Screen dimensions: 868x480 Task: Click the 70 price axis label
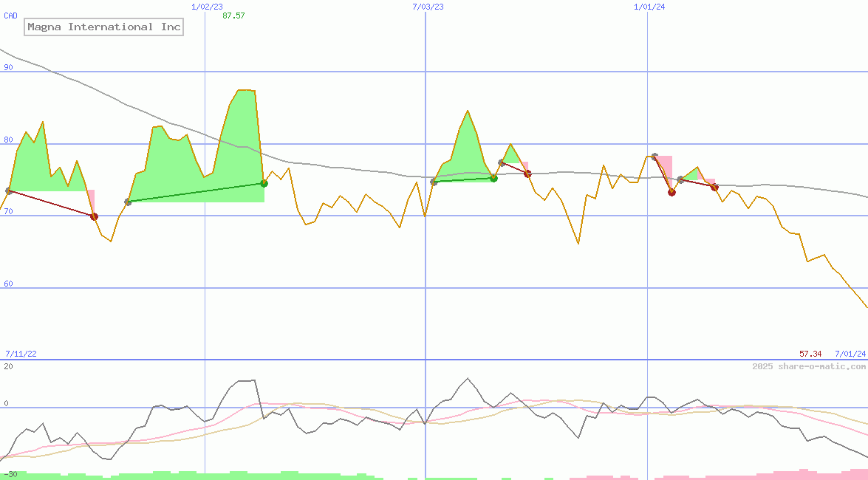click(x=8, y=211)
